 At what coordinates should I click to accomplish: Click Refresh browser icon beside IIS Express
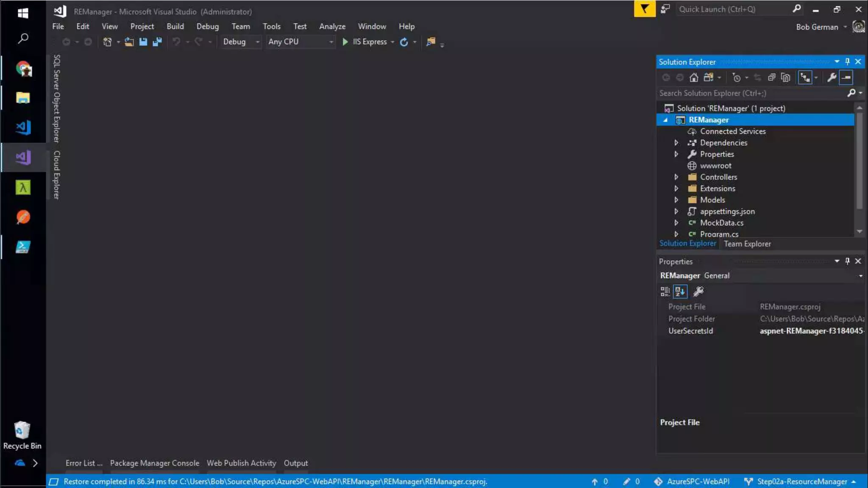click(x=404, y=42)
